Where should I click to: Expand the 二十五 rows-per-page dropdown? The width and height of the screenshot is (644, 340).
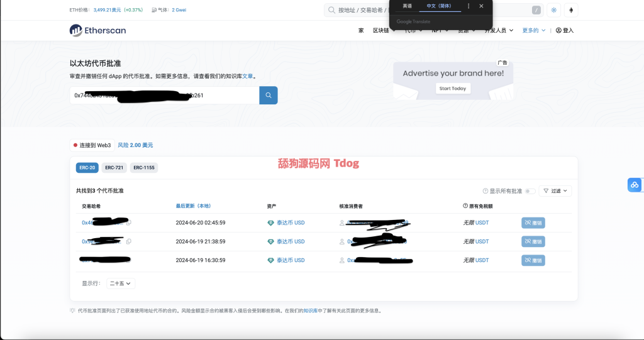(x=121, y=283)
